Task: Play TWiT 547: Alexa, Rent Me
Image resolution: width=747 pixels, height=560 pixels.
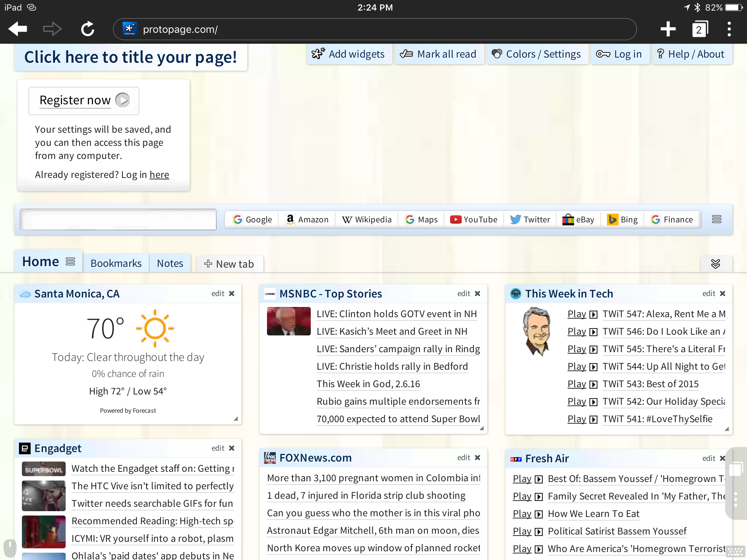Action: point(582,314)
